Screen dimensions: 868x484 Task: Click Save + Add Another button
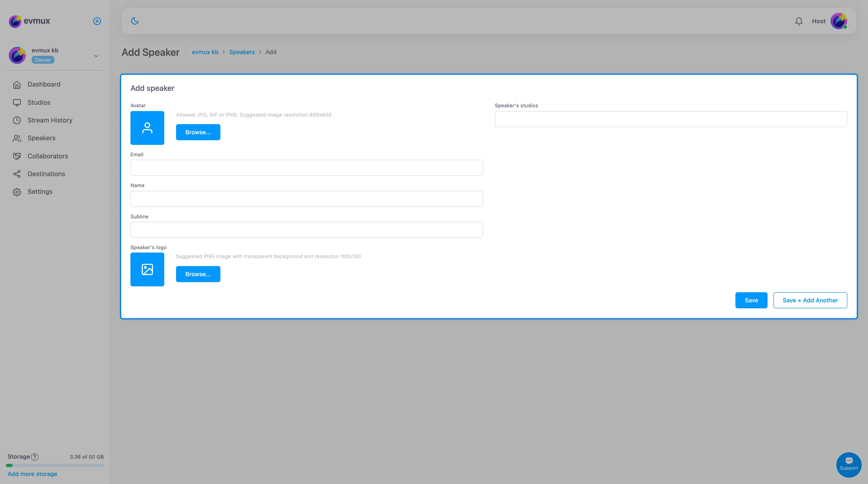pyautogui.click(x=810, y=300)
